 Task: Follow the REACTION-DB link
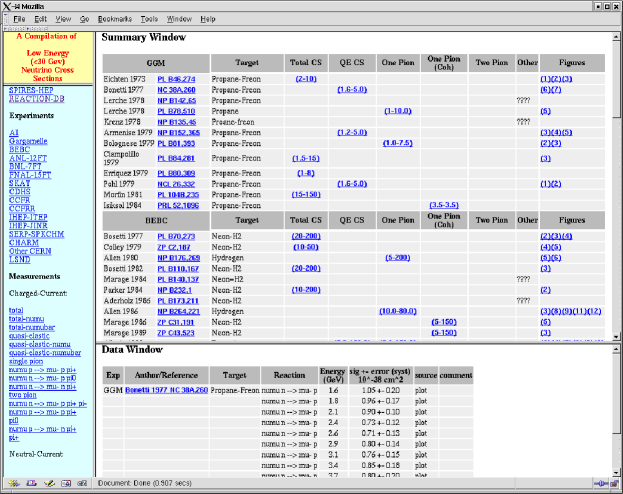pyautogui.click(x=37, y=99)
